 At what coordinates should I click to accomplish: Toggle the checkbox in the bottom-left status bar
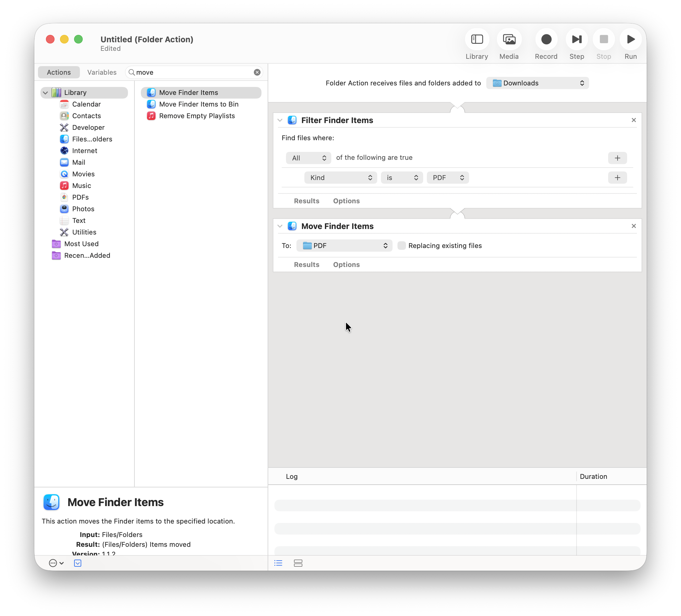pyautogui.click(x=77, y=563)
